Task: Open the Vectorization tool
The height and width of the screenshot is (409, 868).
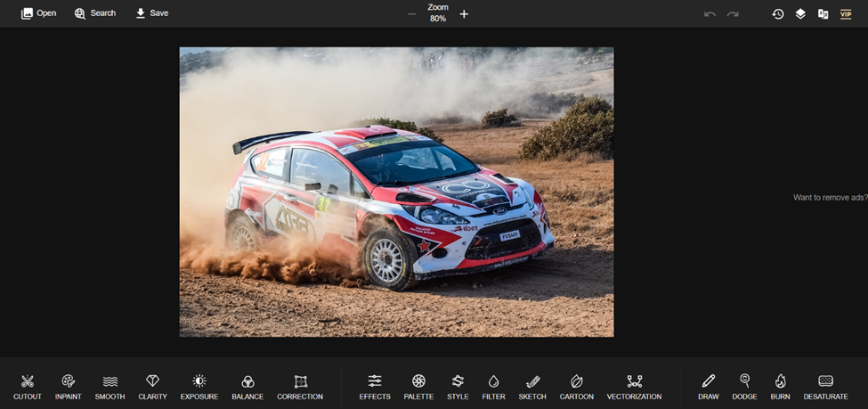Action: pos(634,388)
